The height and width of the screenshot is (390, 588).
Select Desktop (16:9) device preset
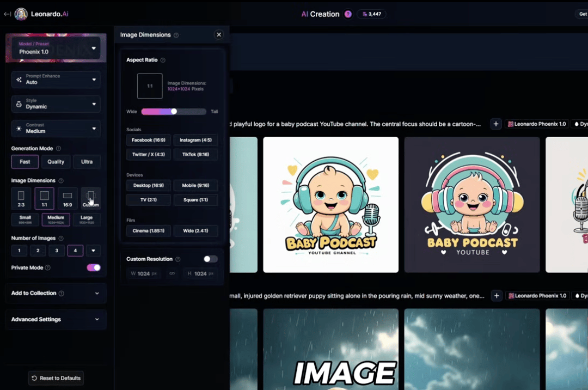[149, 185]
